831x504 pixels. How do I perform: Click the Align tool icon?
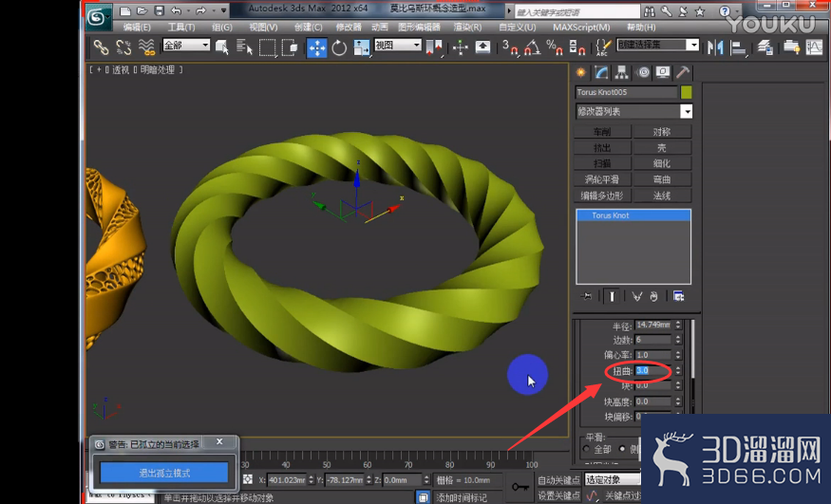pos(738,47)
